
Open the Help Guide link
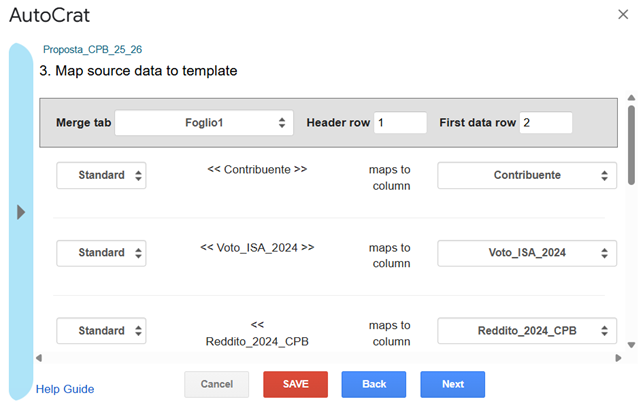click(x=65, y=389)
